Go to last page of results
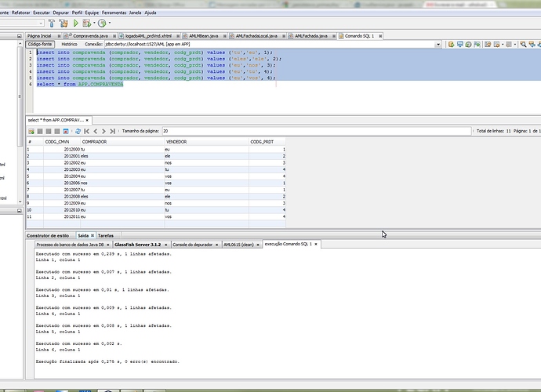The height and width of the screenshot is (392, 541). [112, 131]
